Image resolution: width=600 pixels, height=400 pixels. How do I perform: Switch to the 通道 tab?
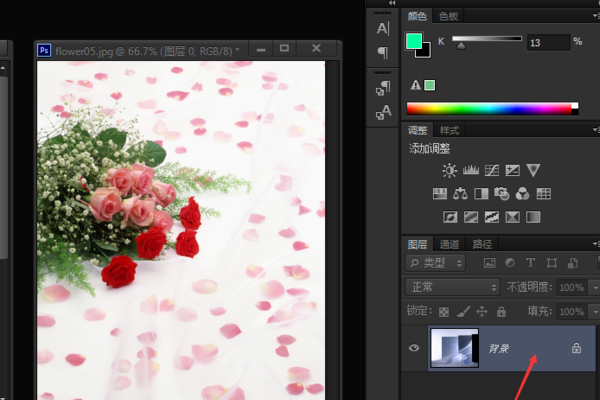tap(450, 243)
